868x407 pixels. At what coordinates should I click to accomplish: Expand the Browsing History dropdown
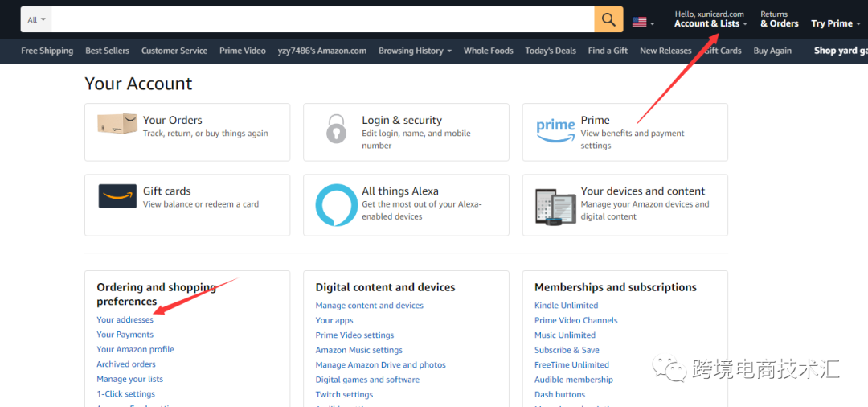[x=416, y=51]
